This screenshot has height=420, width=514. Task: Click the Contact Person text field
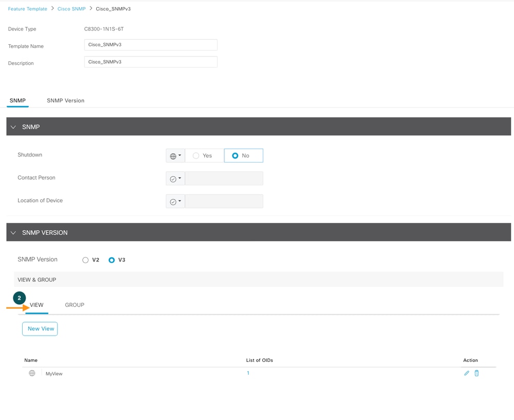click(x=224, y=179)
